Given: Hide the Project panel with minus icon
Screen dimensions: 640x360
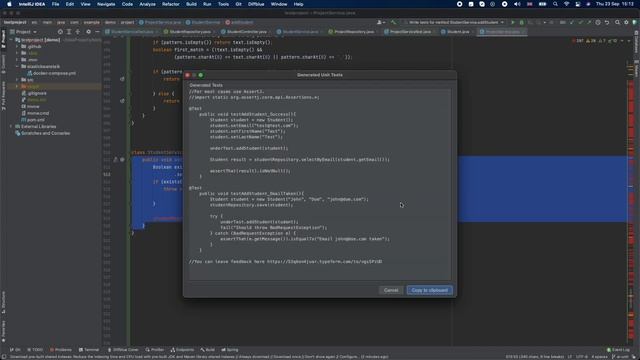Looking at the screenshot, I should coord(97,32).
